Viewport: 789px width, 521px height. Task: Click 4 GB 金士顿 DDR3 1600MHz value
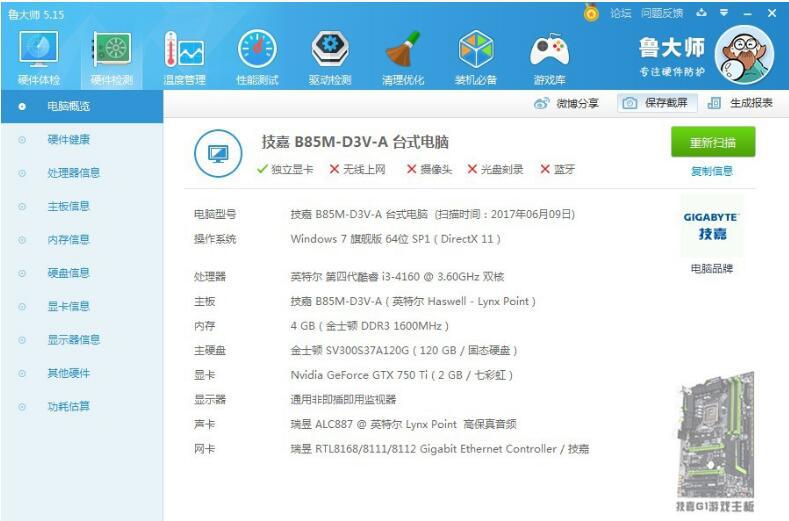click(369, 326)
